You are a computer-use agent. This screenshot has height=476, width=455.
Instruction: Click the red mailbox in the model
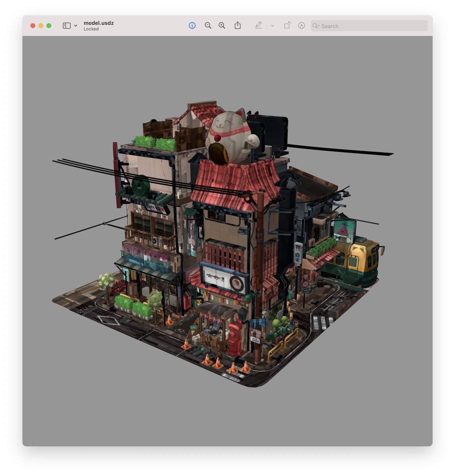coord(235,338)
